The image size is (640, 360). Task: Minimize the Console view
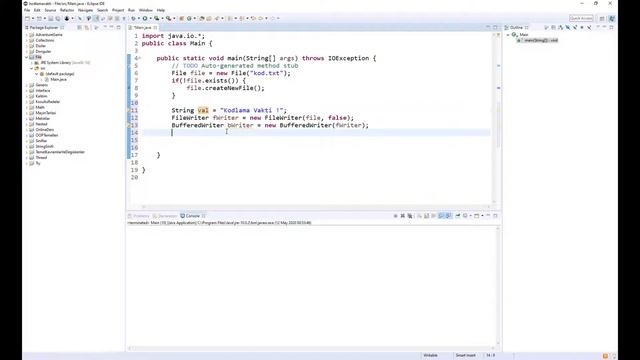488,216
